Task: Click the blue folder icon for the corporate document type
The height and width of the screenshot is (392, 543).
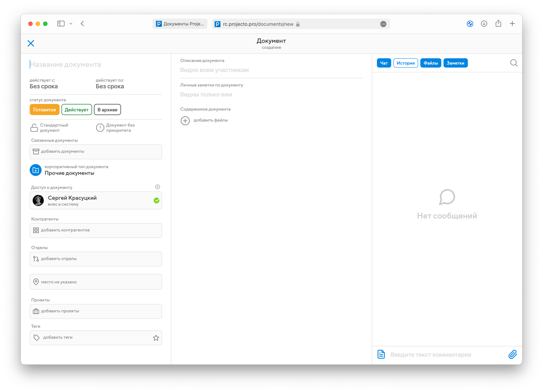Action: pos(36,170)
